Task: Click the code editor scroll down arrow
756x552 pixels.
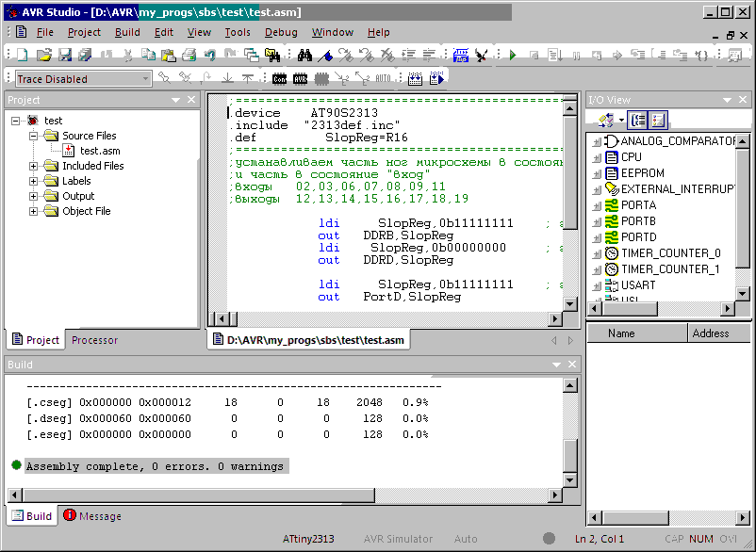Action: coord(570,304)
